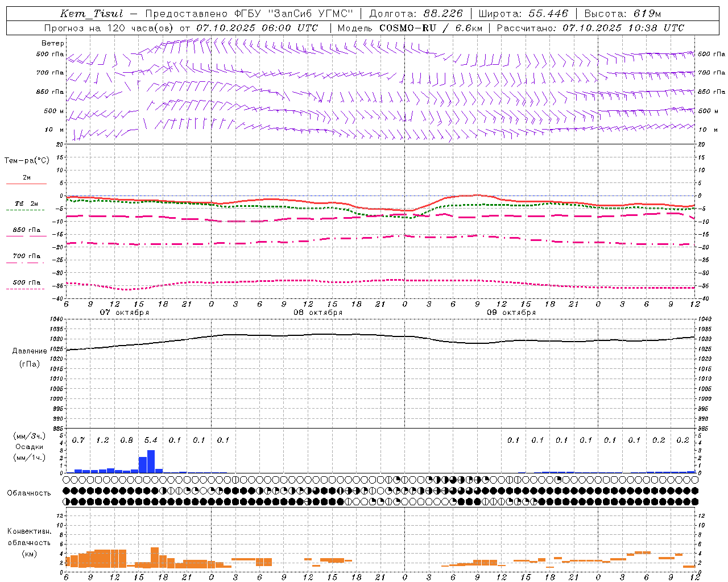Click the Рассчитано: 07.10.2025 10:38 UTC text
Screen dimensions: 728x582
(x=590, y=28)
